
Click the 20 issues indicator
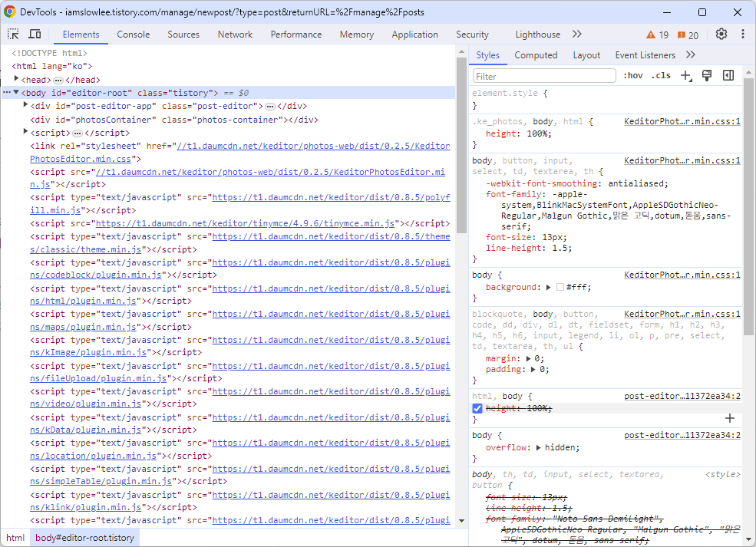tap(688, 35)
